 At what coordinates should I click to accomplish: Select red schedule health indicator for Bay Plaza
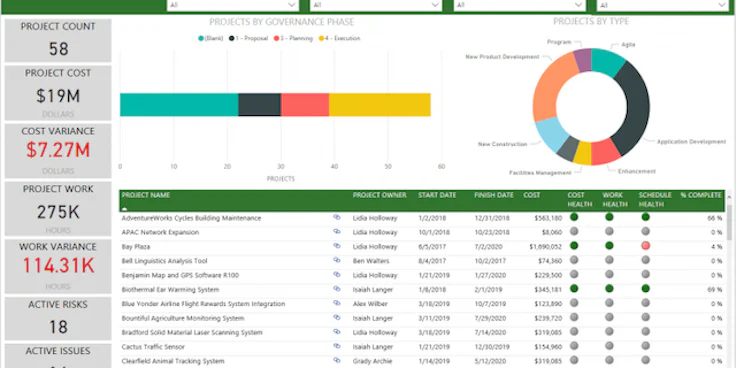pos(645,245)
